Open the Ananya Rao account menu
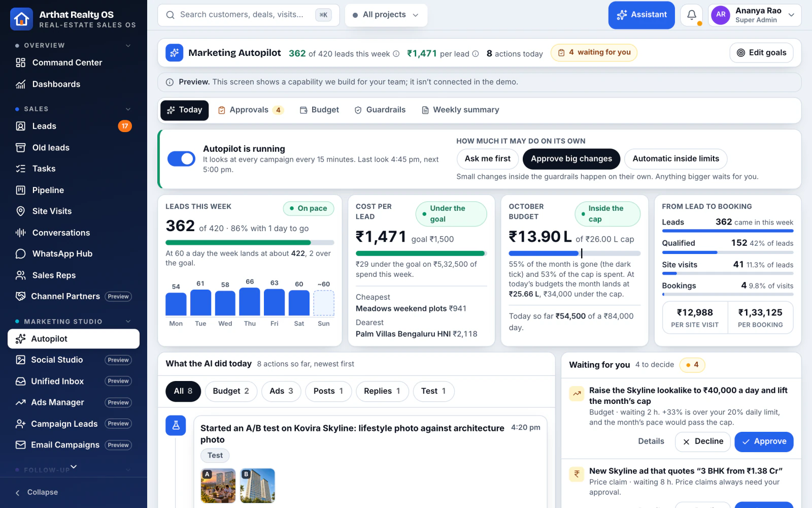The height and width of the screenshot is (508, 812). click(756, 15)
